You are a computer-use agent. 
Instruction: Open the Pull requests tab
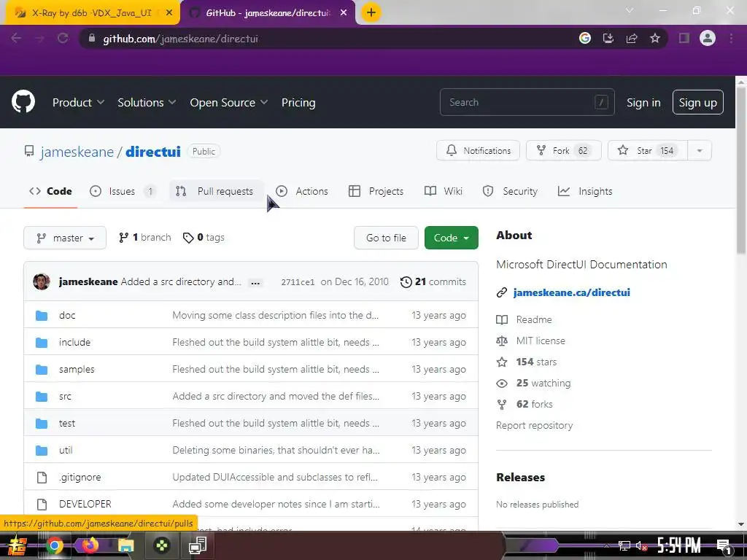point(215,191)
